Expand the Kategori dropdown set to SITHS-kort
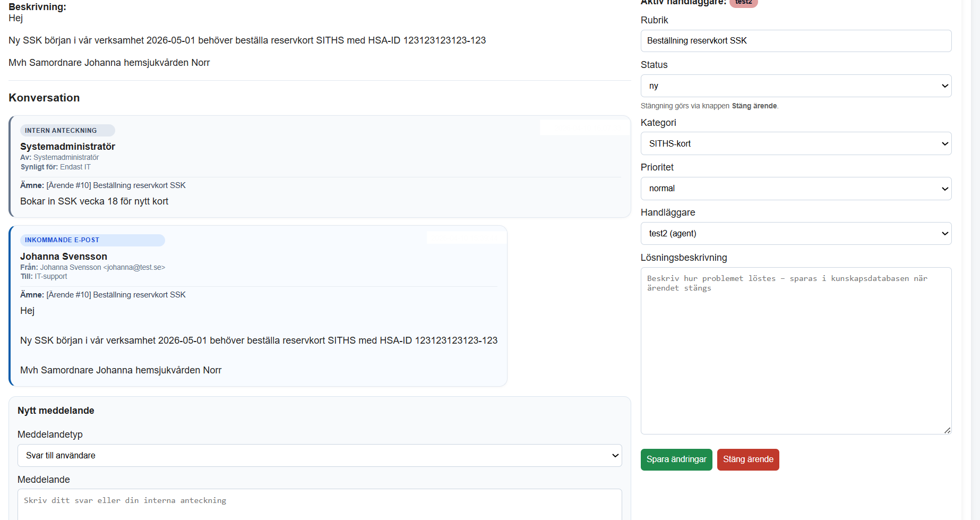980x520 pixels. click(x=795, y=144)
